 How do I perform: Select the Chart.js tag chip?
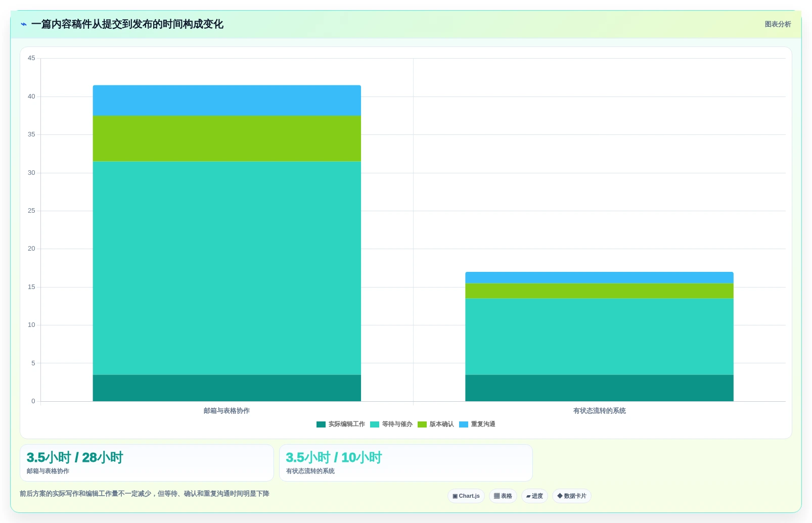(466, 496)
